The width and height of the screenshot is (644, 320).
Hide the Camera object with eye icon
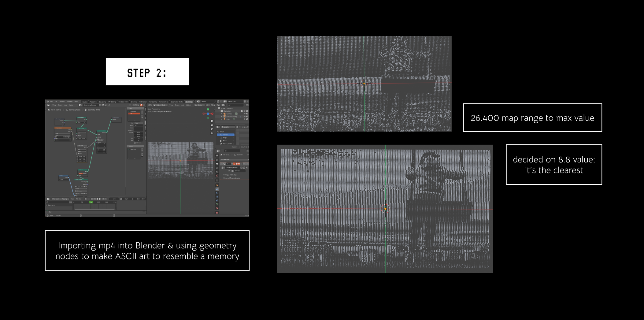244,114
